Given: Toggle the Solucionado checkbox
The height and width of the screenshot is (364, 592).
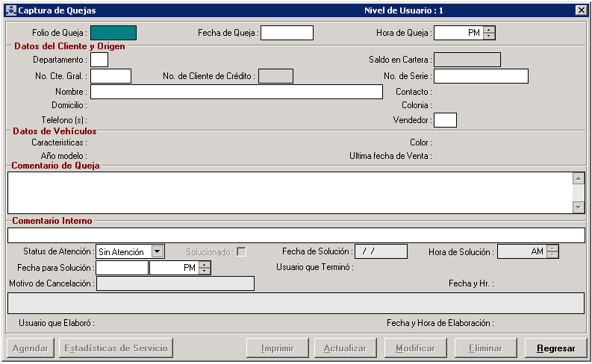Looking at the screenshot, I should coord(241,251).
